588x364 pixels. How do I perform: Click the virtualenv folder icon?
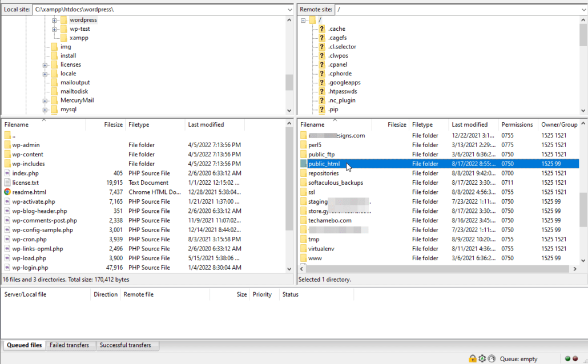303,249
